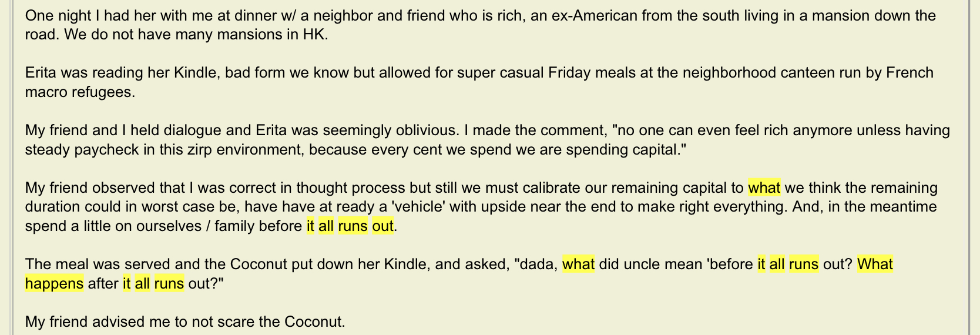Click 'HK' at end of first paragraph
The image size is (980, 335).
tap(314, 35)
